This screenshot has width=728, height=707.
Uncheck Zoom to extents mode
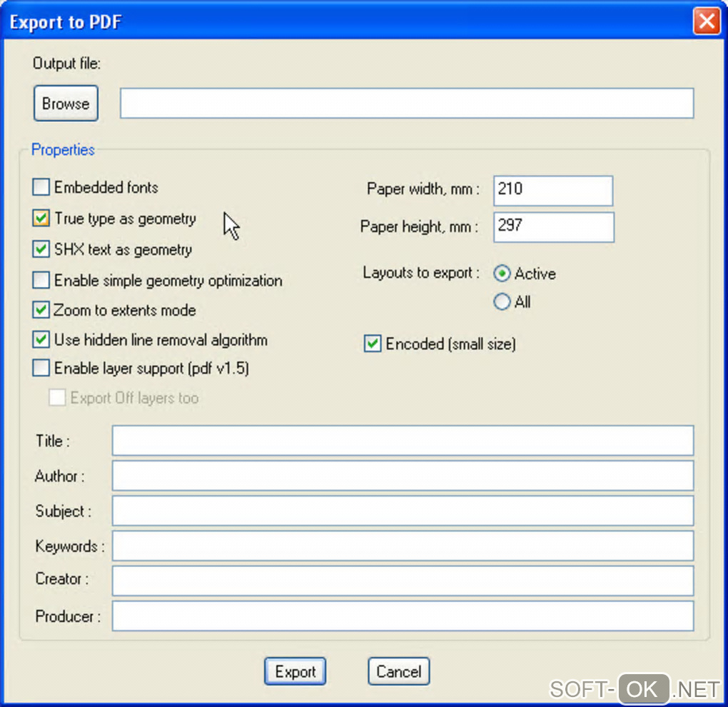click(x=41, y=310)
